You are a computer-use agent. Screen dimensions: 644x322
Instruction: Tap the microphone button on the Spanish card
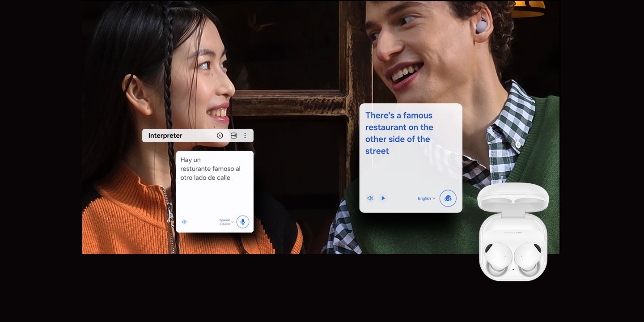243,222
